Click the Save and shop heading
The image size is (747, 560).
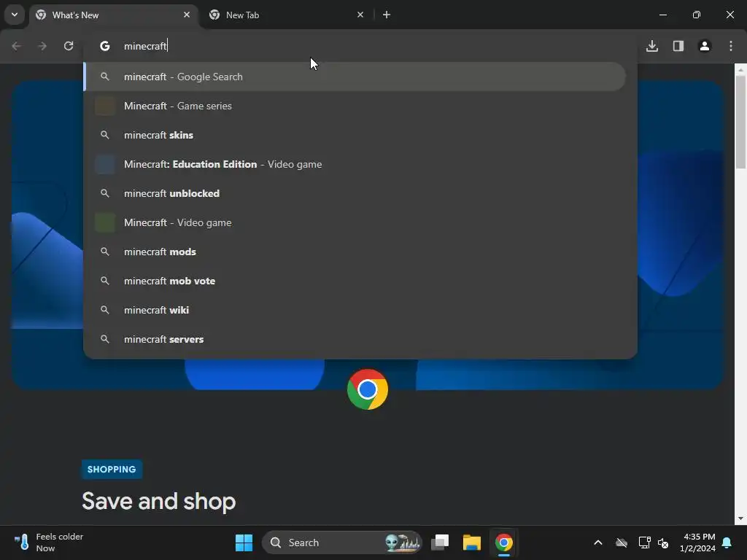(x=158, y=502)
